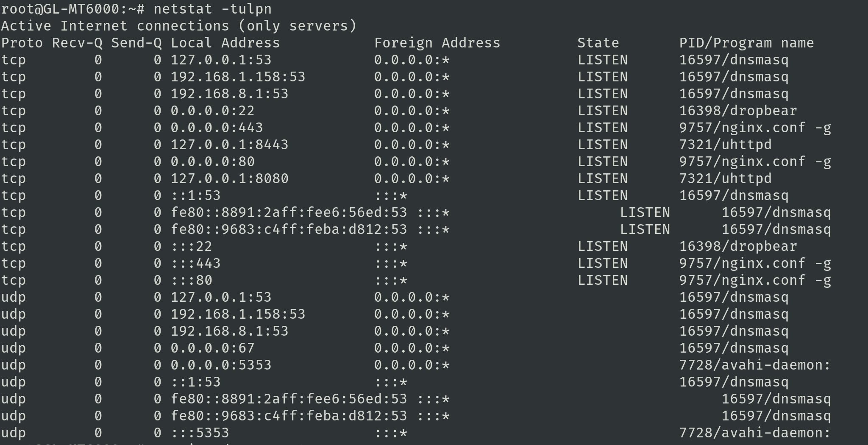
Task: Click the 127.0.0.1:8080 local address
Action: 229,178
